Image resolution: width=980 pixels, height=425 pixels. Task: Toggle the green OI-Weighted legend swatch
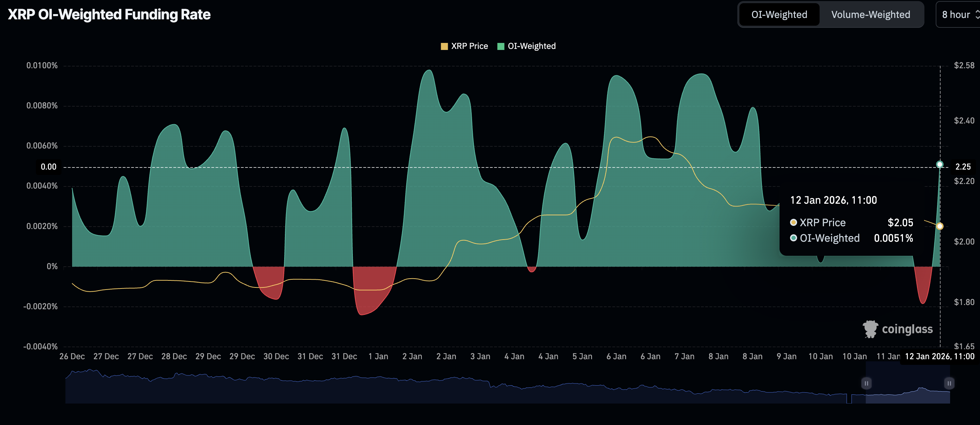coord(501,46)
